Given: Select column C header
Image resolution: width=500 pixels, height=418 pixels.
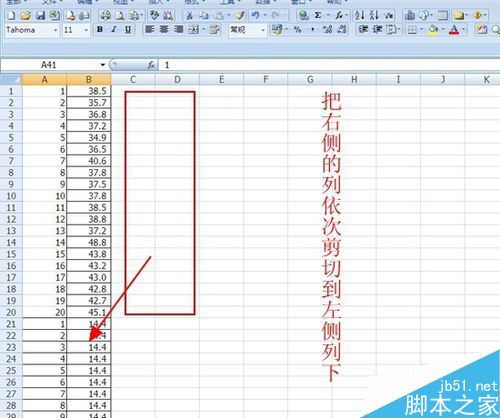Looking at the screenshot, I should click(133, 80).
